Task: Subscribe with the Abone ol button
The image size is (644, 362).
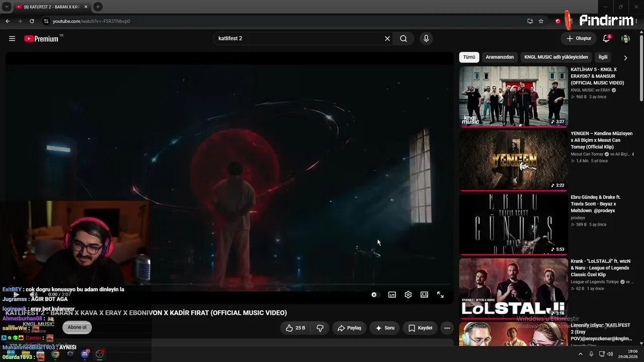Action: [x=77, y=327]
